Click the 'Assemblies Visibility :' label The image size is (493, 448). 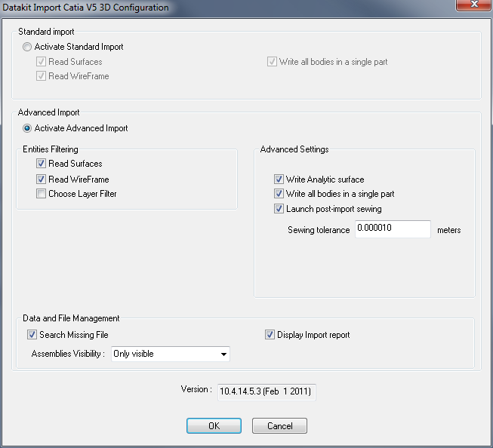coord(68,354)
